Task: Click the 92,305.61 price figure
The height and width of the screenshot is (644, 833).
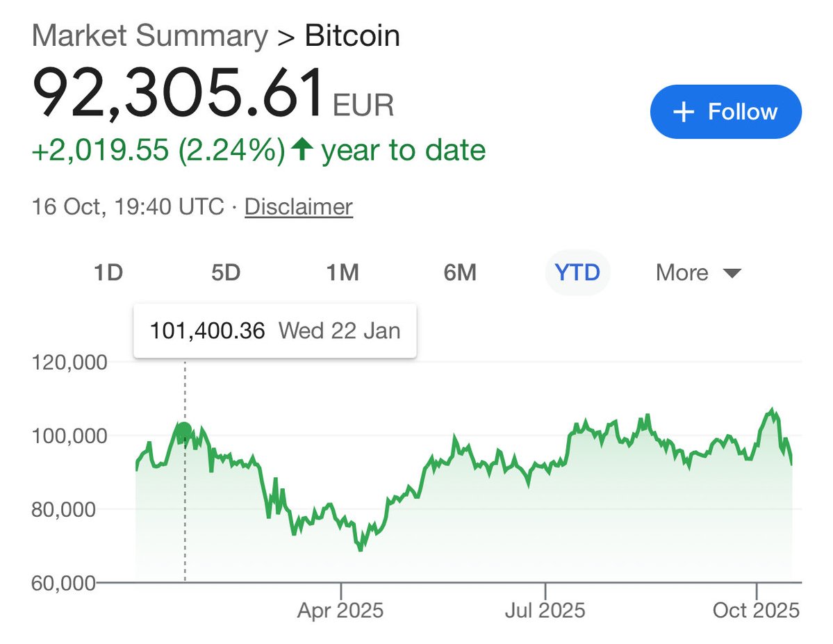Action: pos(179,92)
